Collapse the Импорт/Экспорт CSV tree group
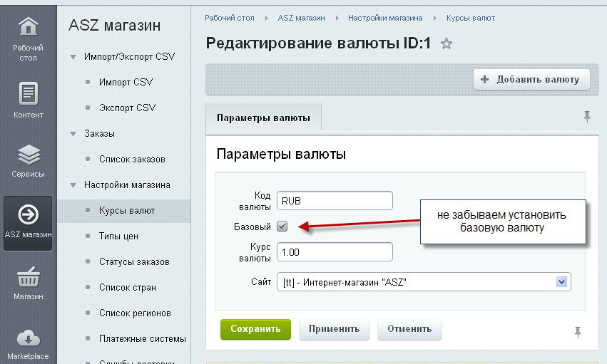Screen dimensions: 607x364 click(x=73, y=57)
